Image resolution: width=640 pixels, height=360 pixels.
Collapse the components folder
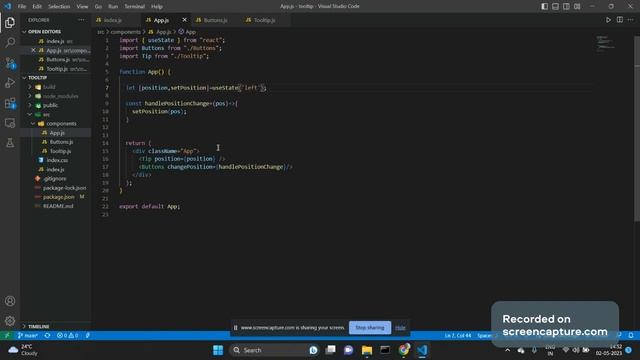pyautogui.click(x=61, y=124)
